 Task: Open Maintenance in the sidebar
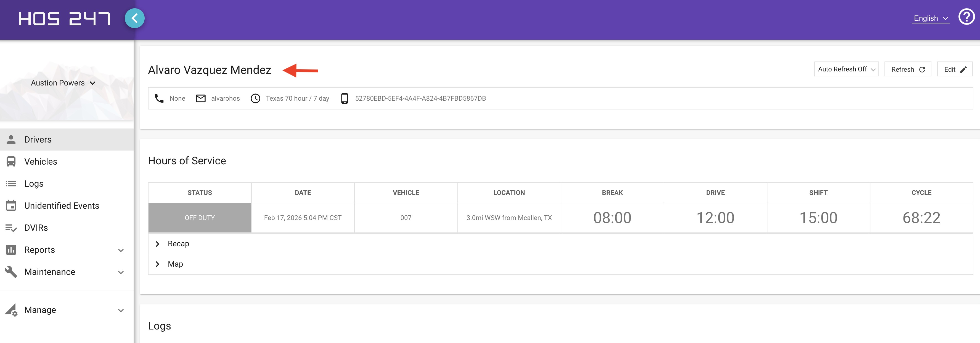[x=67, y=272]
